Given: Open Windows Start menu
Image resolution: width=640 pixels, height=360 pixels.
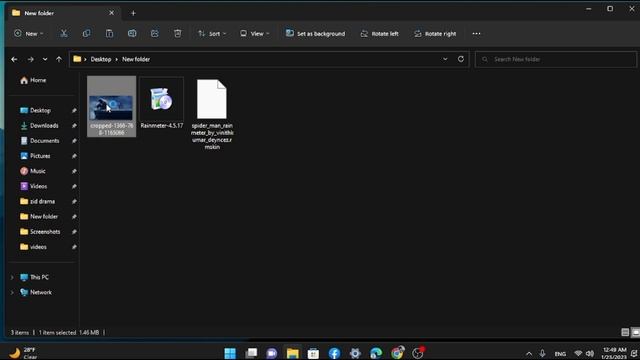Looking at the screenshot, I should click(x=230, y=353).
